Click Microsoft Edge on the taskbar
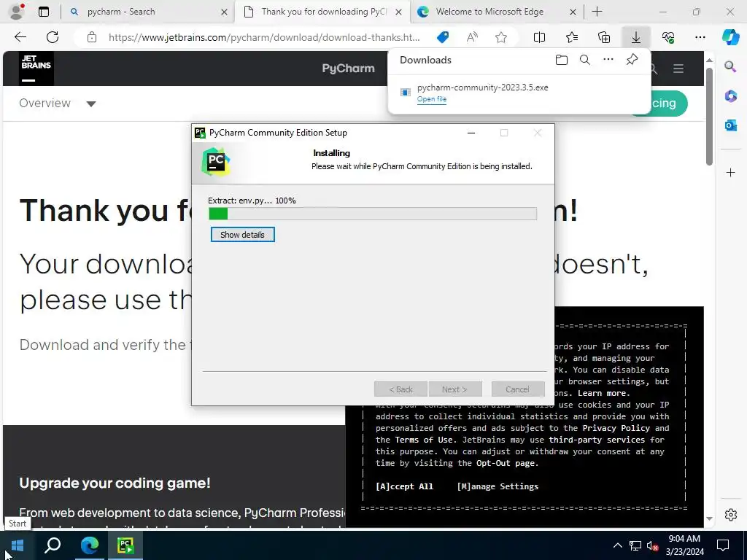Image resolution: width=747 pixels, height=560 pixels. (x=89, y=545)
